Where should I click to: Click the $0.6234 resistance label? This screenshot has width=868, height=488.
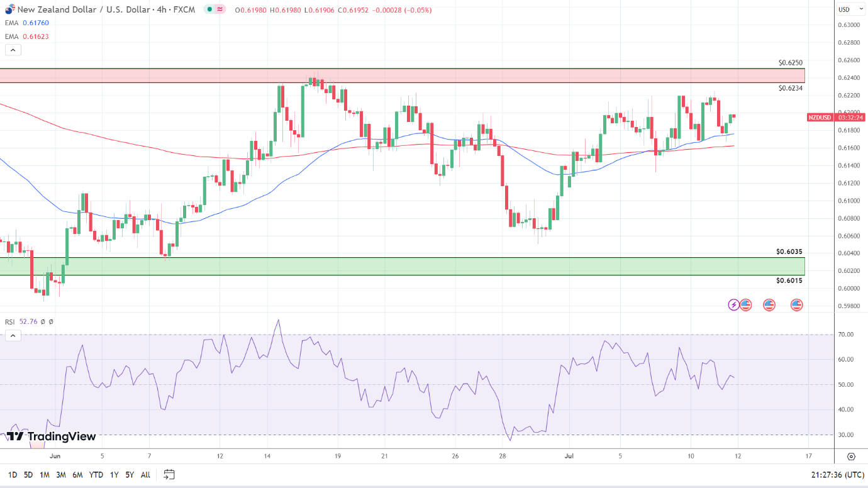(x=790, y=88)
